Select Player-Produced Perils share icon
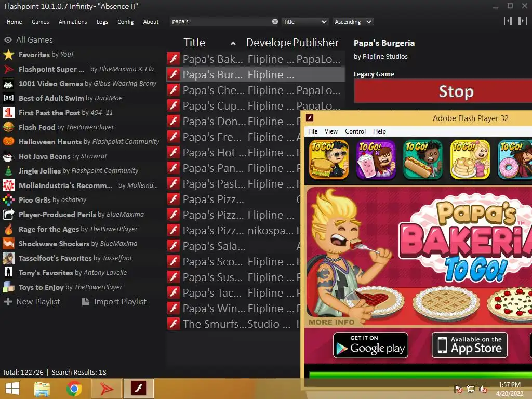The width and height of the screenshot is (532, 399). (x=8, y=215)
